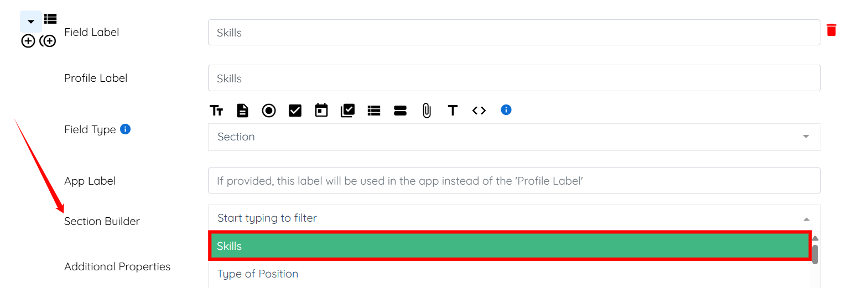Add a new field with plus circle
Viewport: 868px width, 288px height.
pyautogui.click(x=28, y=41)
